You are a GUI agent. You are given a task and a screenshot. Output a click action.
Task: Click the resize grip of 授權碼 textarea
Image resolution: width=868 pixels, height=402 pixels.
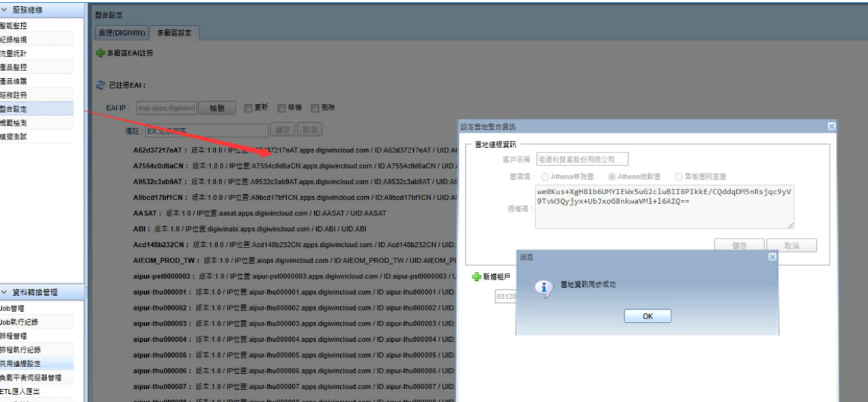pyautogui.click(x=791, y=225)
